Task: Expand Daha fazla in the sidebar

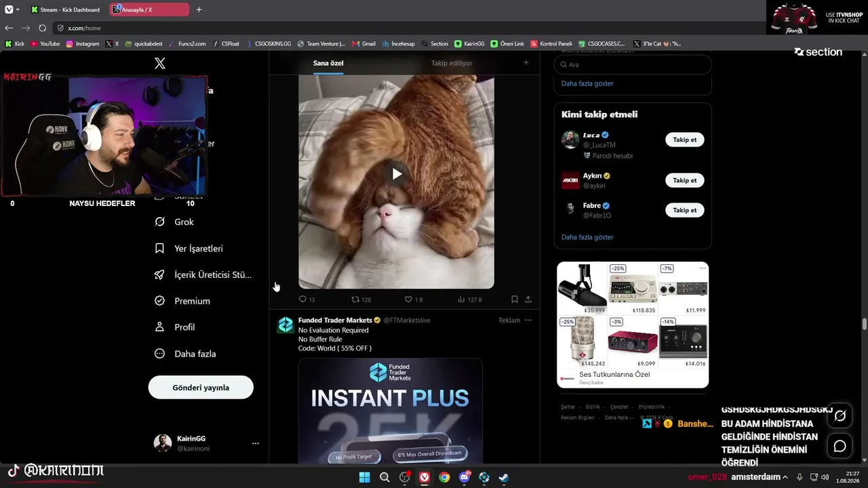Action: coord(185,354)
